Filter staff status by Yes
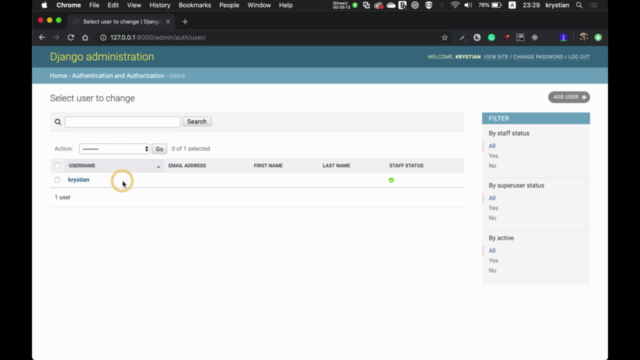Viewport: 640px width, 360px height. (493, 156)
